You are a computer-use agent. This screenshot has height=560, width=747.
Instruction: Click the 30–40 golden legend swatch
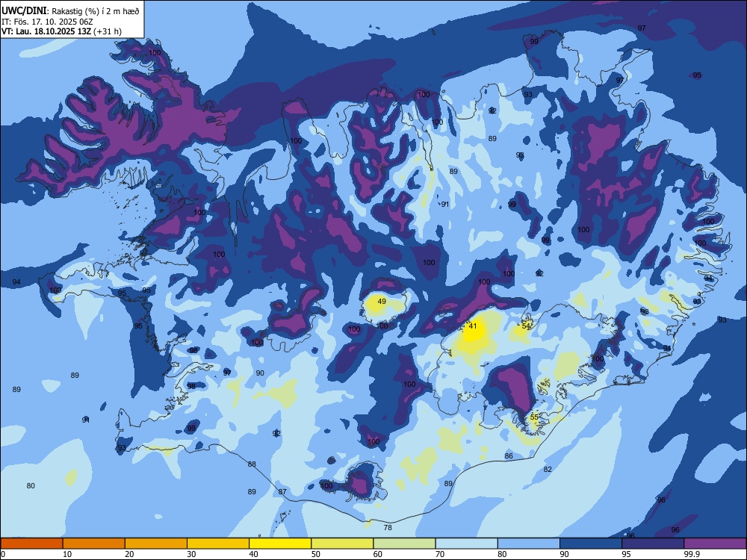click(218, 544)
